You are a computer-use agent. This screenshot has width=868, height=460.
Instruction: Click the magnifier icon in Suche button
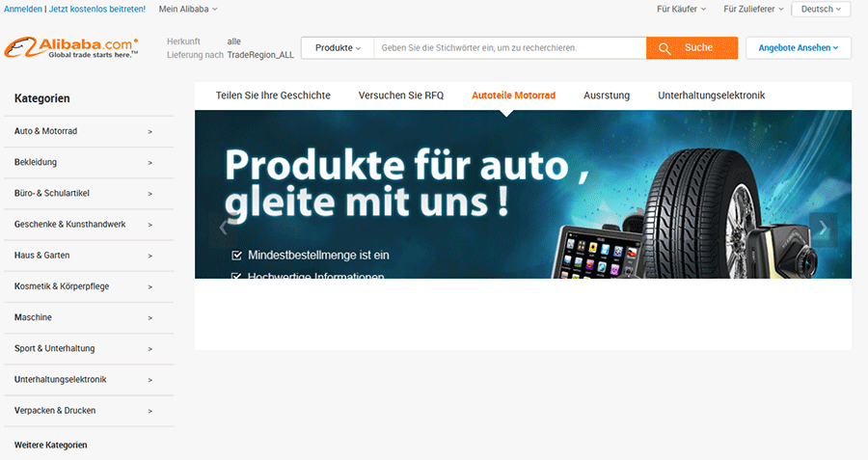tap(665, 48)
